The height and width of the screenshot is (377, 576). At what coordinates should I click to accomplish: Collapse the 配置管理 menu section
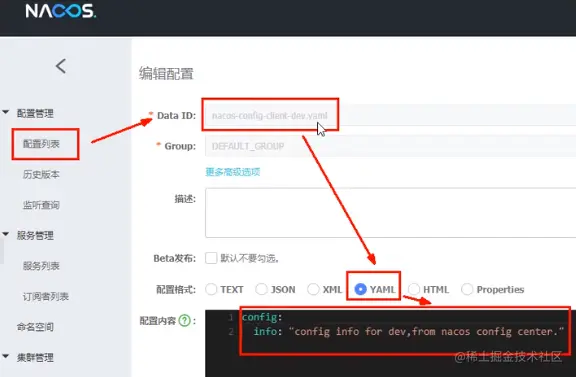point(6,112)
